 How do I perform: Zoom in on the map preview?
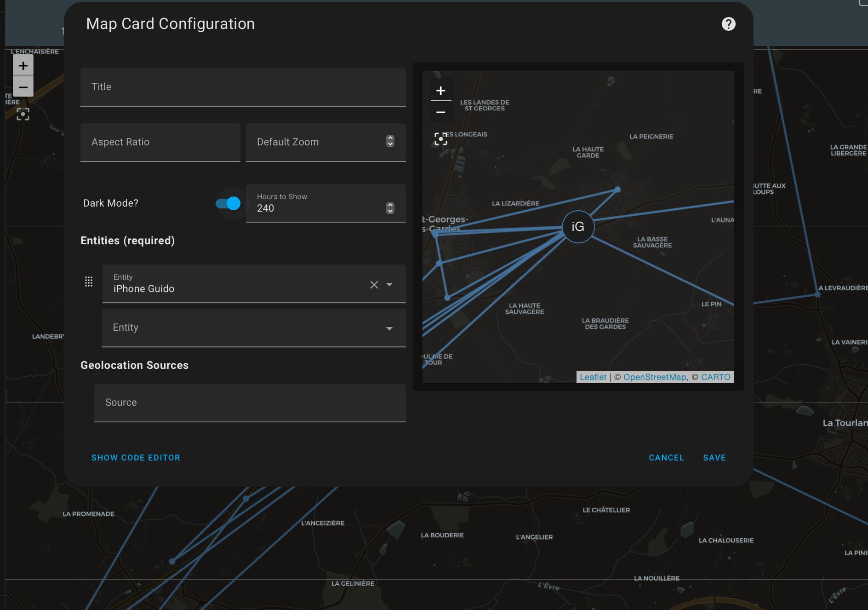440,90
